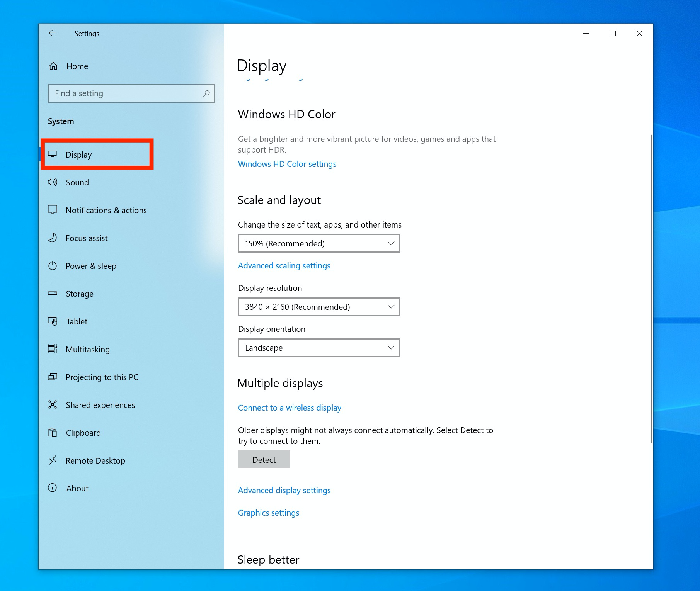Click the Projecting to this PC icon
Screen dimensions: 700x591
pos(53,377)
